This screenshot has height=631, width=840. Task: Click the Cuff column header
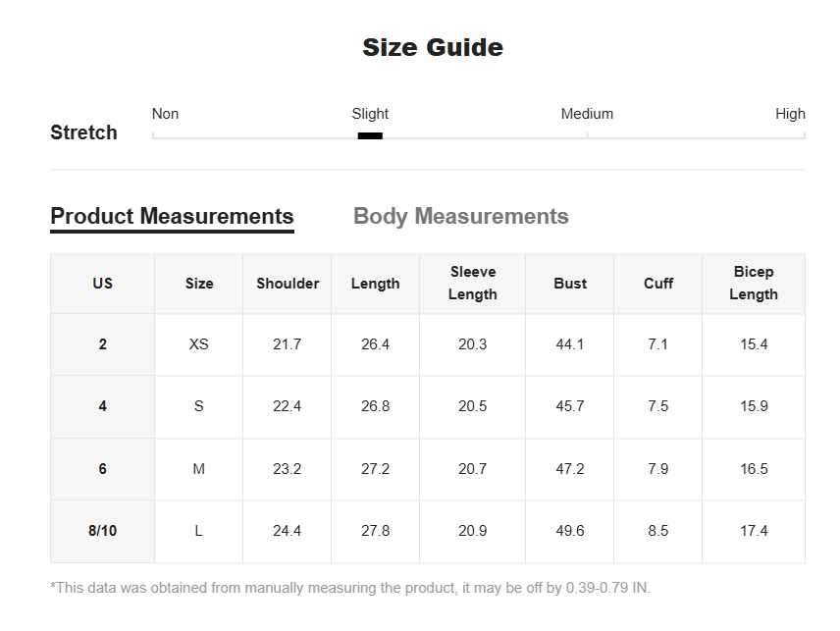(x=657, y=284)
